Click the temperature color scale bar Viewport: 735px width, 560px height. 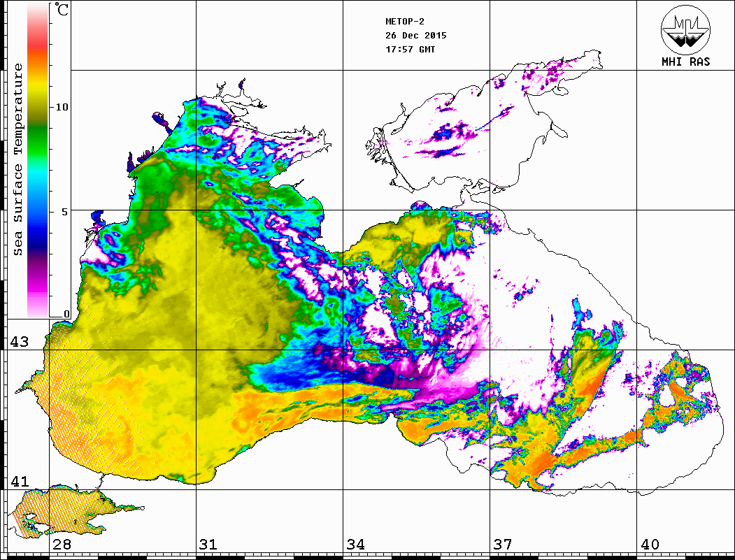point(38,160)
